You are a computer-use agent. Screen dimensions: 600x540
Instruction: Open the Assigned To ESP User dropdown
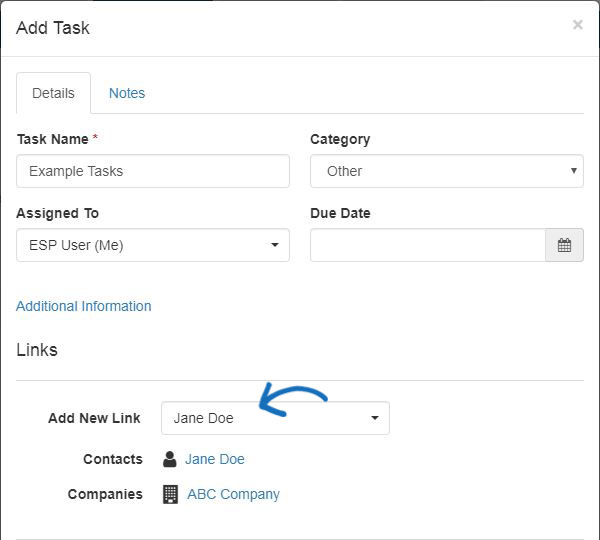point(153,245)
